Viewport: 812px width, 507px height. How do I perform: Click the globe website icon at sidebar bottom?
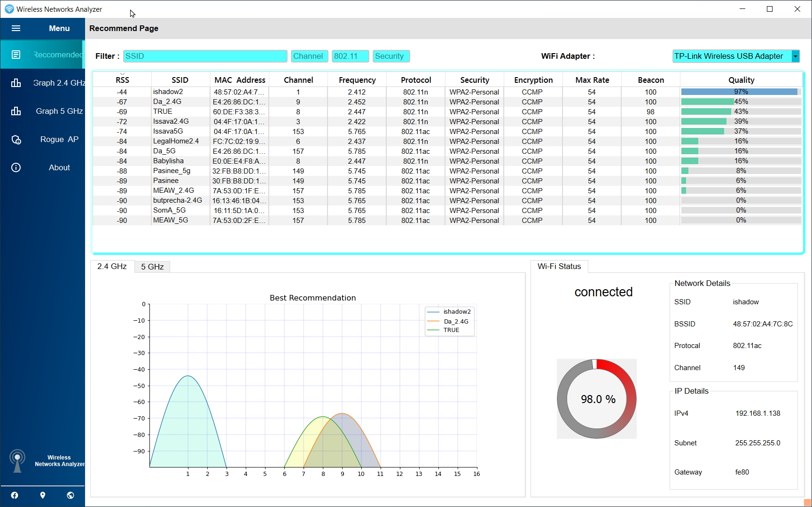[x=70, y=495]
